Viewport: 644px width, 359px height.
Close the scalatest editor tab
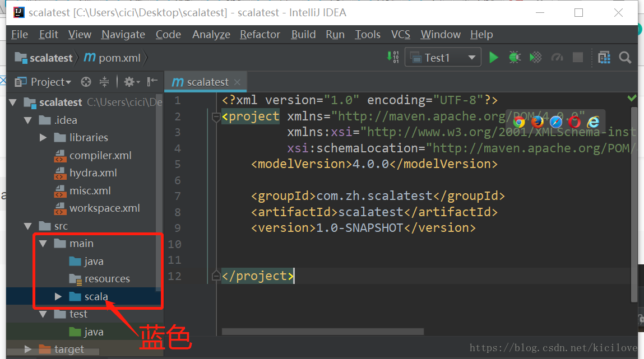(x=237, y=82)
